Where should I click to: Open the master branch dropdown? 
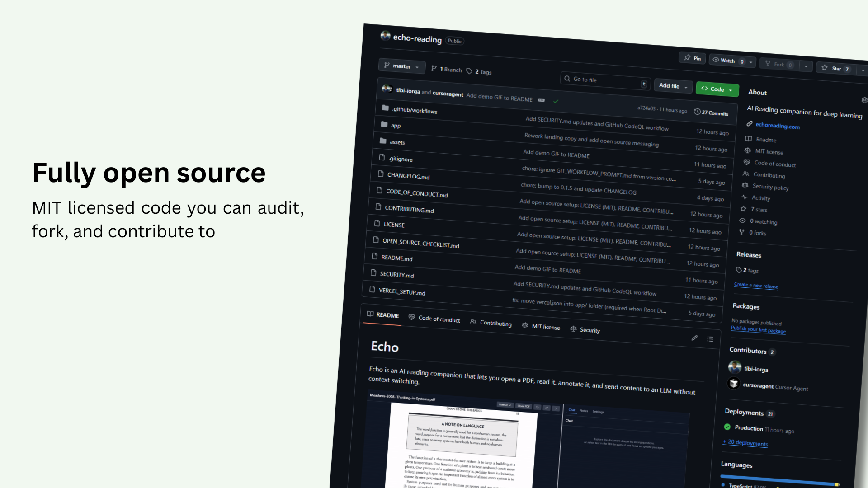pyautogui.click(x=401, y=66)
